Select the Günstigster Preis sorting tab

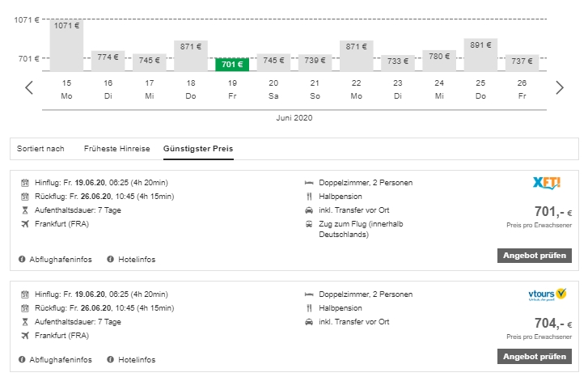198,149
